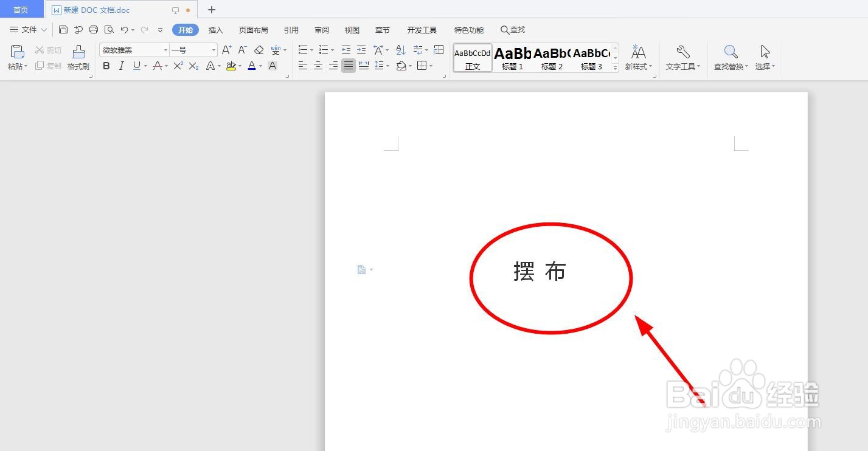Image resolution: width=868 pixels, height=451 pixels.
Task: Click the superscript icon
Action: 178,66
